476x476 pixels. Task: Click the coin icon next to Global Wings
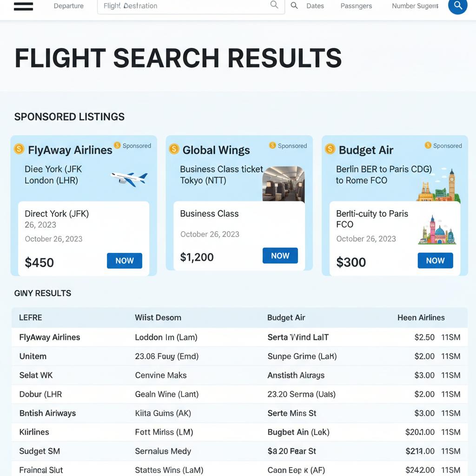point(174,149)
